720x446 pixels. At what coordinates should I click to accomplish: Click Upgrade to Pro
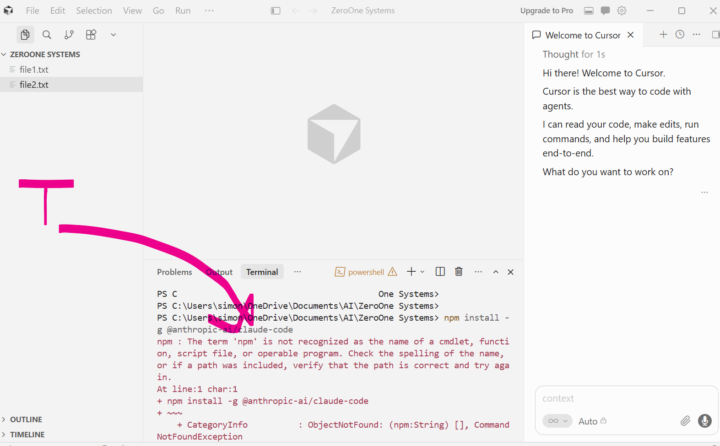tap(546, 11)
